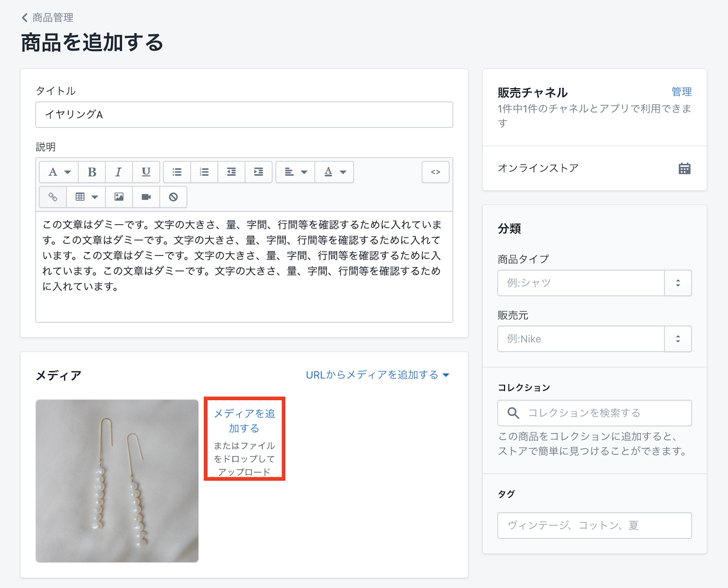
Task: Select the pearl earring image thumbnail
Action: point(117,481)
